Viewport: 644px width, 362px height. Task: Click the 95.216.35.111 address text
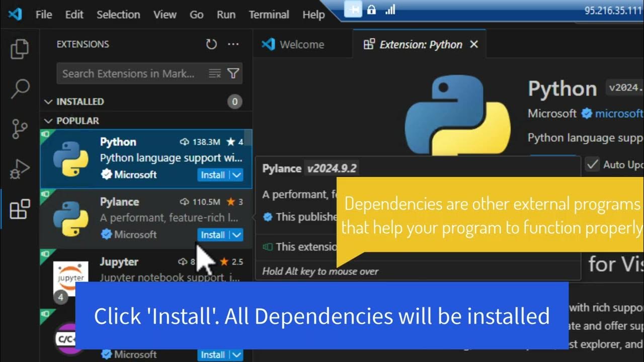[614, 11]
